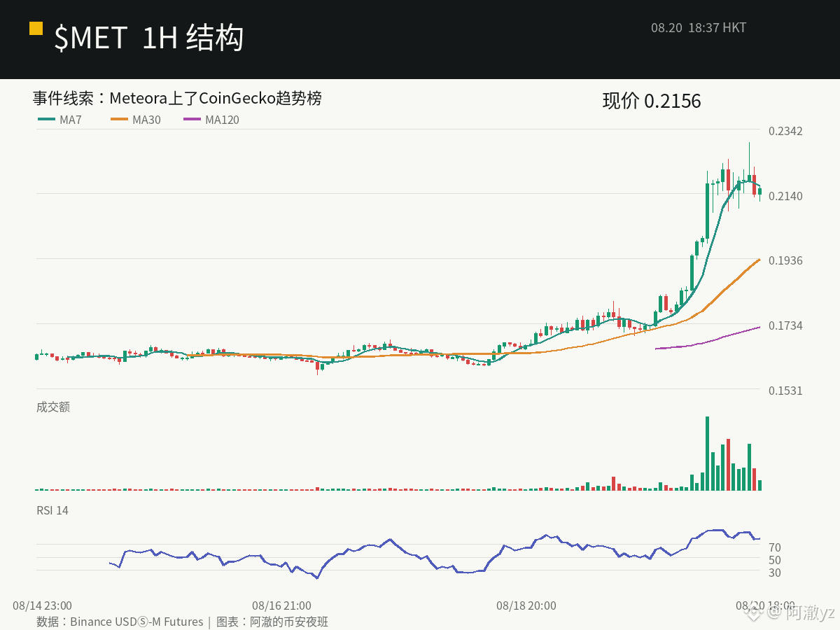Viewport: 840px width, 630px height.
Task: Click the MA30 legend label
Action: point(146,120)
